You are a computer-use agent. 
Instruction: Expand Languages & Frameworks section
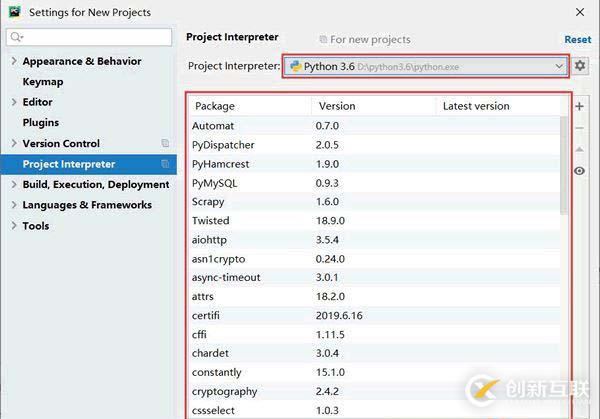click(14, 205)
